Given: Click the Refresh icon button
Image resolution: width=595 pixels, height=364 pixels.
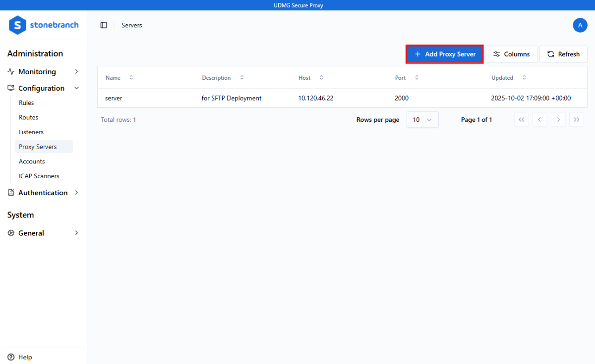Looking at the screenshot, I should [551, 54].
